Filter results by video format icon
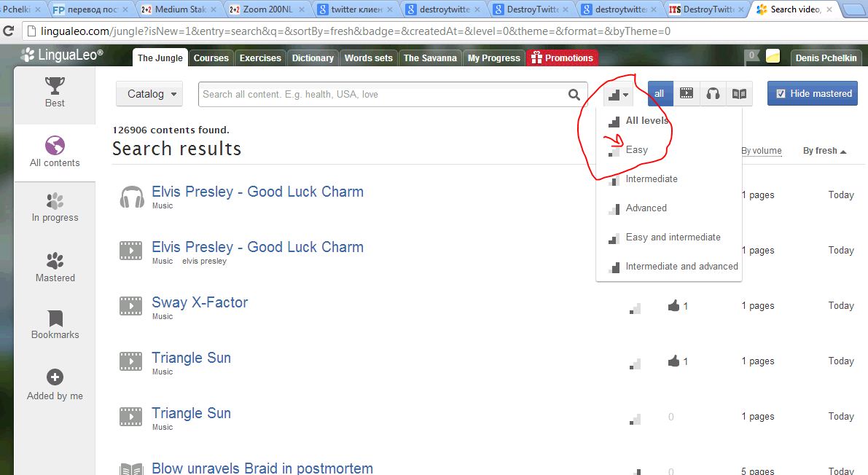Viewport: 868px width, 475px height. tap(687, 93)
